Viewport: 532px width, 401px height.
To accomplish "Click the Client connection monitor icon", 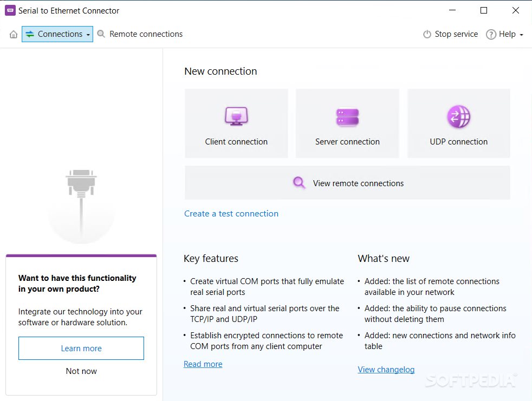I will (x=236, y=116).
